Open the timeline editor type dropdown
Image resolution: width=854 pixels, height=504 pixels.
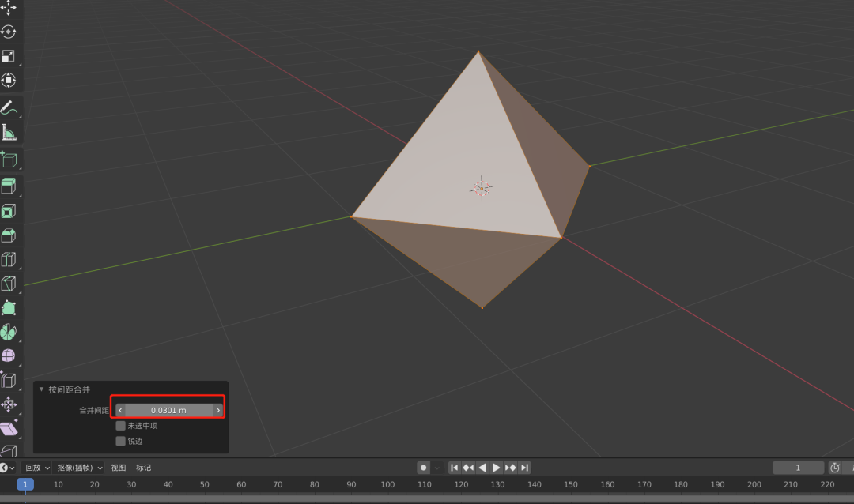tap(6, 468)
